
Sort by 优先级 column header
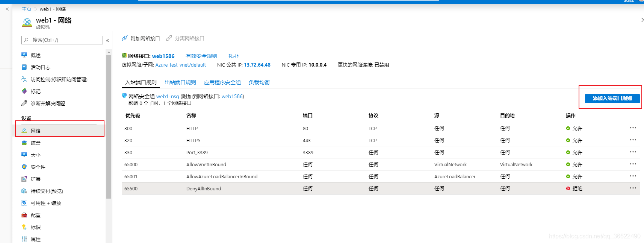point(133,115)
